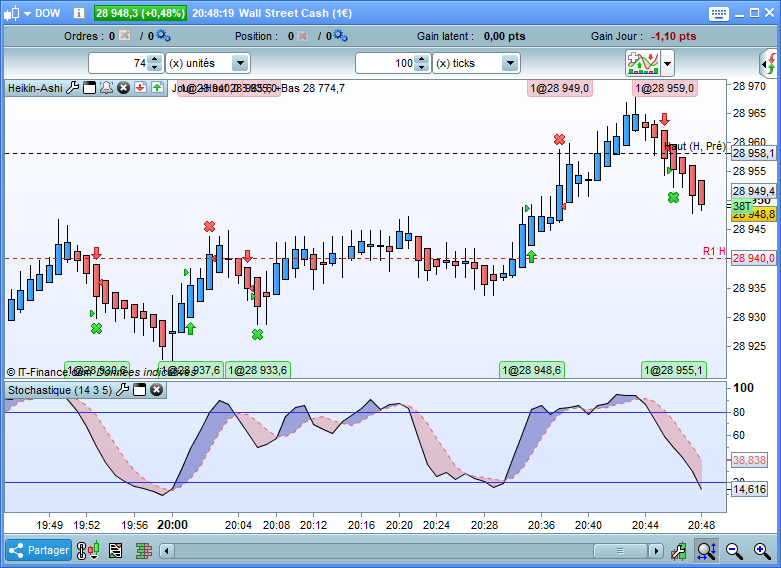781x568 pixels.
Task: Link chart group candlestick icon
Action: coord(88,551)
